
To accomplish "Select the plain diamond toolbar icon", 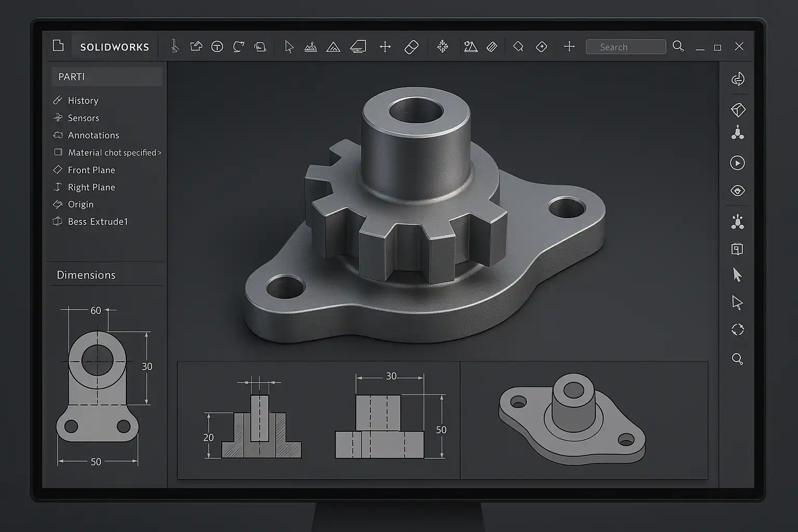I will coord(518,47).
